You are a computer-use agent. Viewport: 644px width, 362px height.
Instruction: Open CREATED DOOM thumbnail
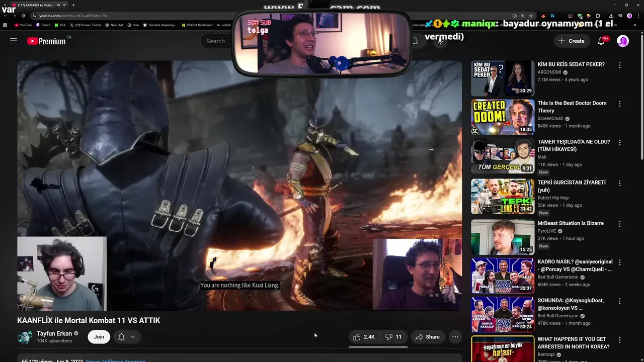(x=503, y=117)
